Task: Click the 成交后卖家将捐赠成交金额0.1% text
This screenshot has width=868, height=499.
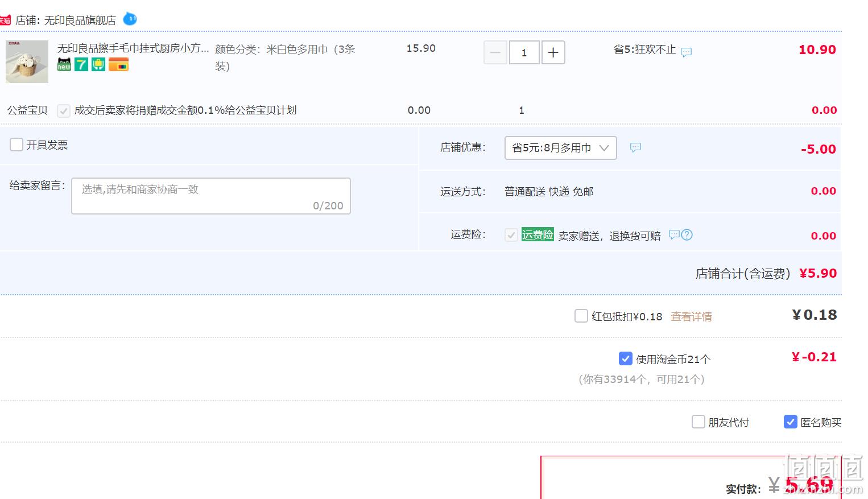Action: [x=185, y=110]
